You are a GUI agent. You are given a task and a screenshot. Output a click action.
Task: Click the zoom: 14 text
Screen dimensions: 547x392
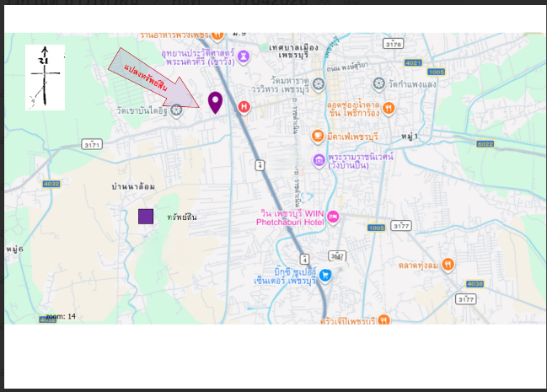coord(61,316)
